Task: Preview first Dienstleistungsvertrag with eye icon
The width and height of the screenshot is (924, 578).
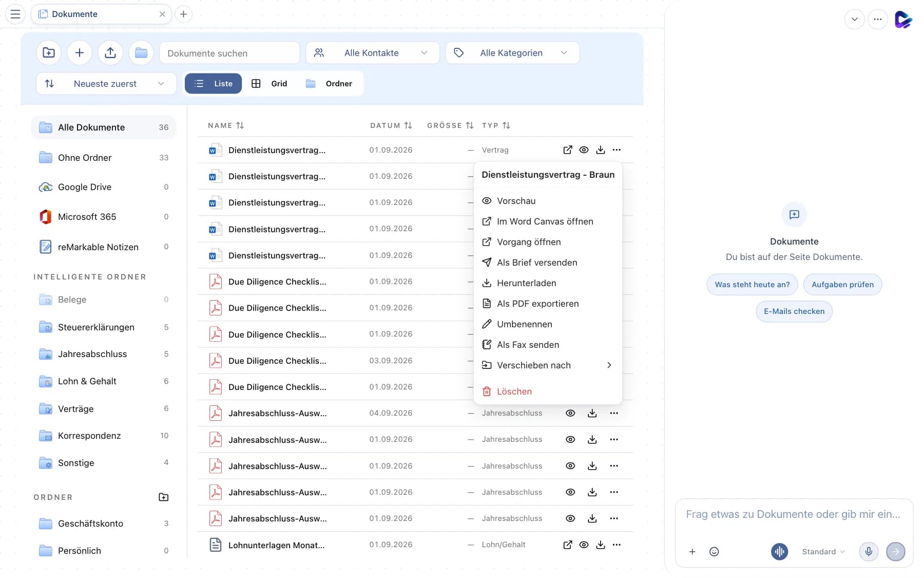Action: [584, 150]
